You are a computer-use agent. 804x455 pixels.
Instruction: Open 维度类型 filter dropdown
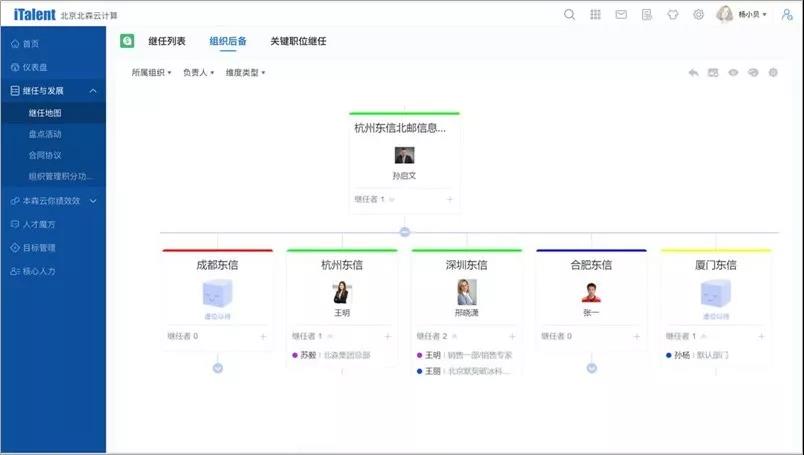click(x=246, y=73)
